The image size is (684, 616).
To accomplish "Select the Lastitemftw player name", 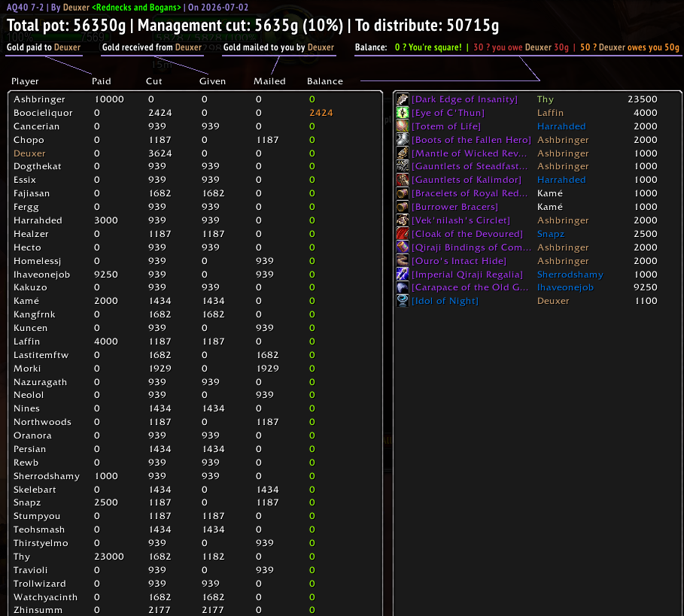I will tap(41, 355).
